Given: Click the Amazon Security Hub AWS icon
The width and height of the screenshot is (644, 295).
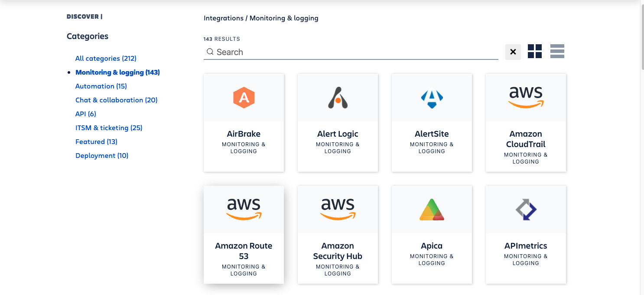Looking at the screenshot, I should tap(338, 208).
